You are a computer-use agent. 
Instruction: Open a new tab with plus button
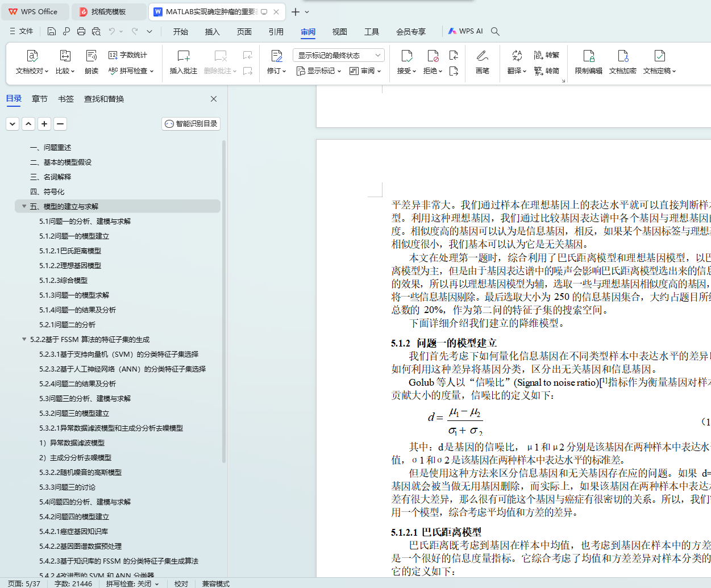pos(295,11)
